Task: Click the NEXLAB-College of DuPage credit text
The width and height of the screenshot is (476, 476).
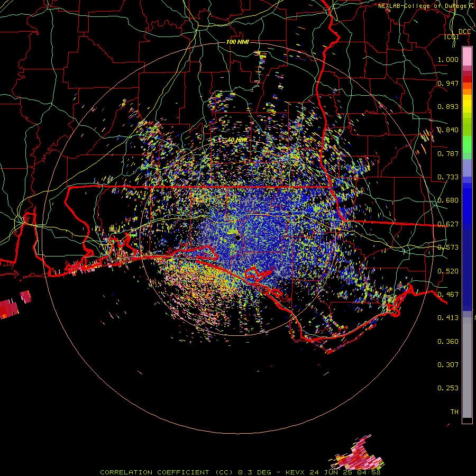Action: [x=427, y=6]
